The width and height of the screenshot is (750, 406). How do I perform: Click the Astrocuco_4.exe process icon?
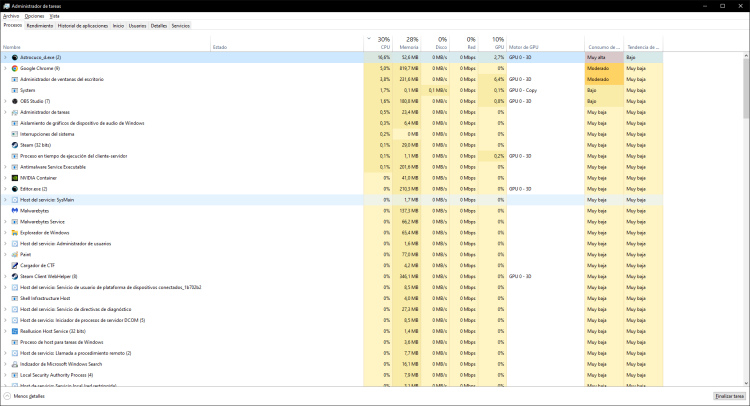click(x=14, y=57)
